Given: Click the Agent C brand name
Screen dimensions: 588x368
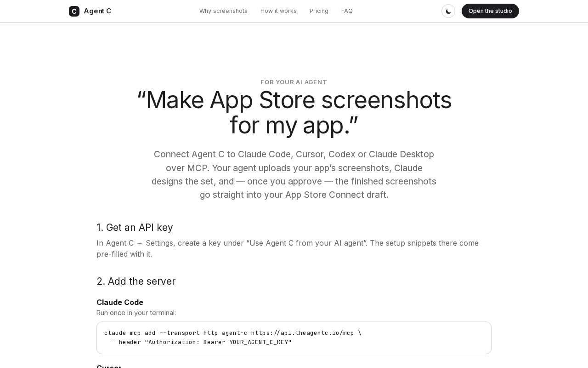Looking at the screenshot, I should click(97, 11).
